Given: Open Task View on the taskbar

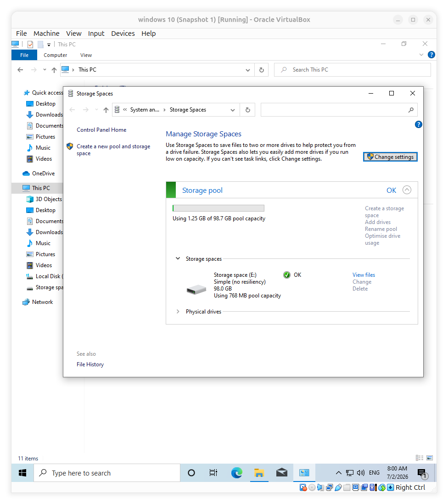Looking at the screenshot, I should point(213,473).
